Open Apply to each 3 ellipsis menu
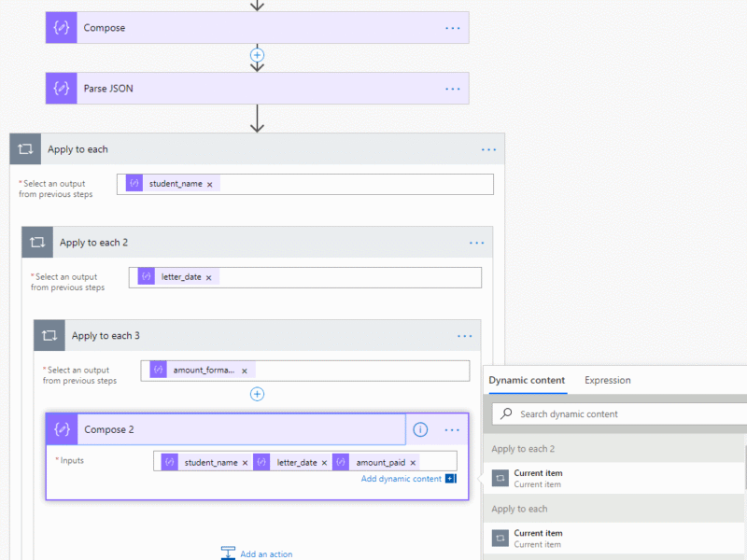 coord(464,336)
